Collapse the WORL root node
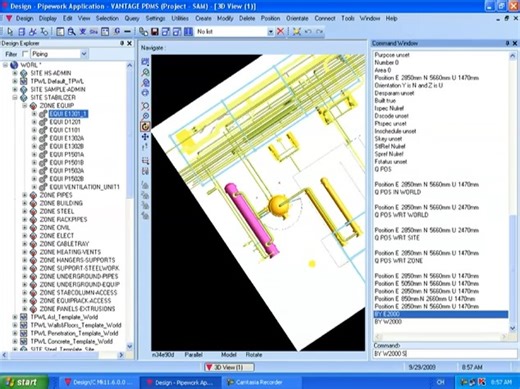 (5, 65)
